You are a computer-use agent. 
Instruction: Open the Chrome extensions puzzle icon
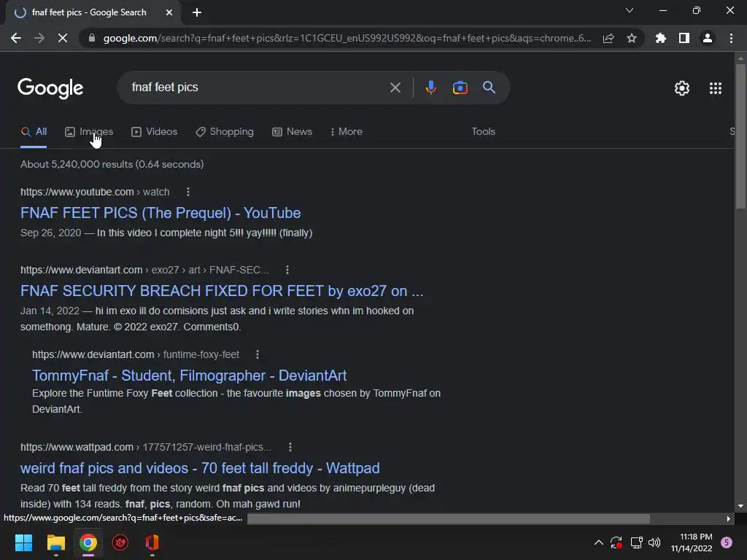pyautogui.click(x=661, y=38)
